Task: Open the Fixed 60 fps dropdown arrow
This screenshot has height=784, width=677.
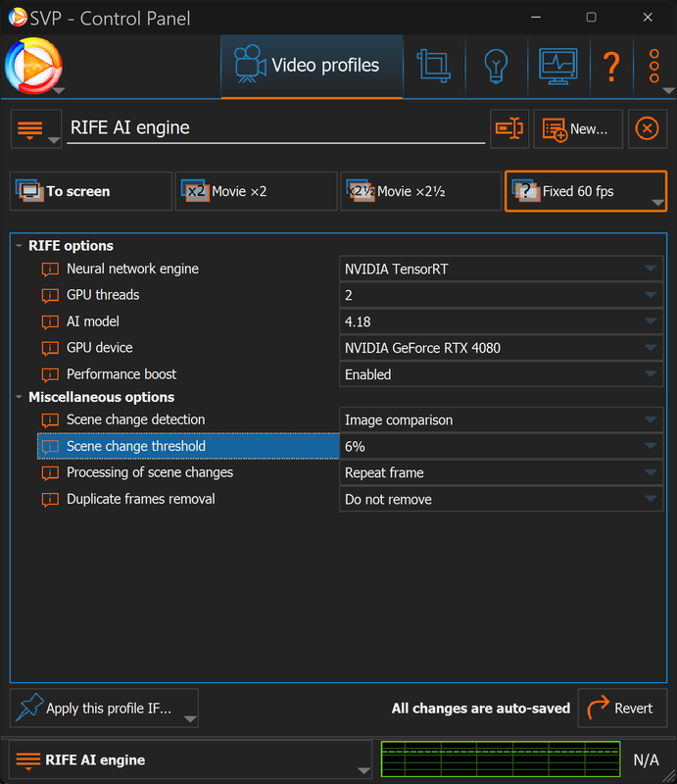Action: click(x=658, y=203)
